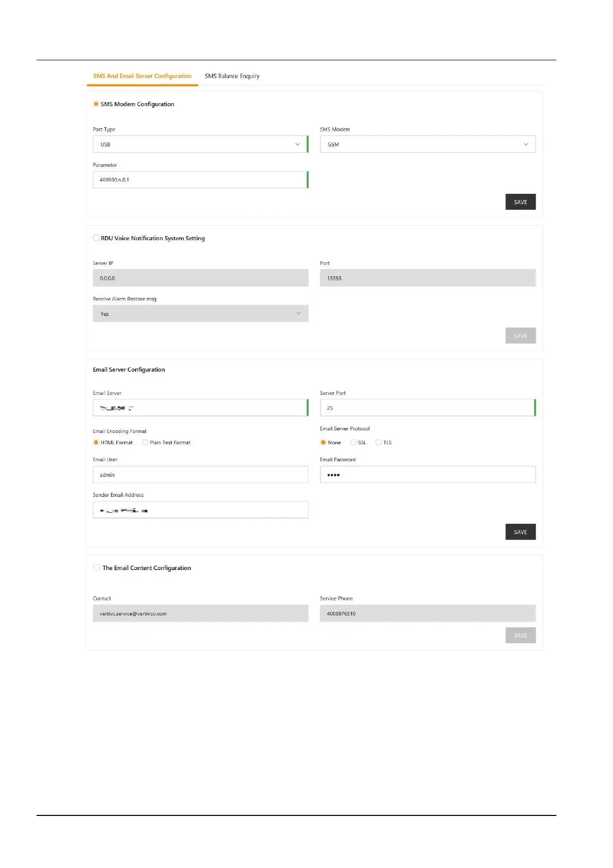Select SMS Modem Configuration radio button
The image size is (613, 868).
[96, 104]
